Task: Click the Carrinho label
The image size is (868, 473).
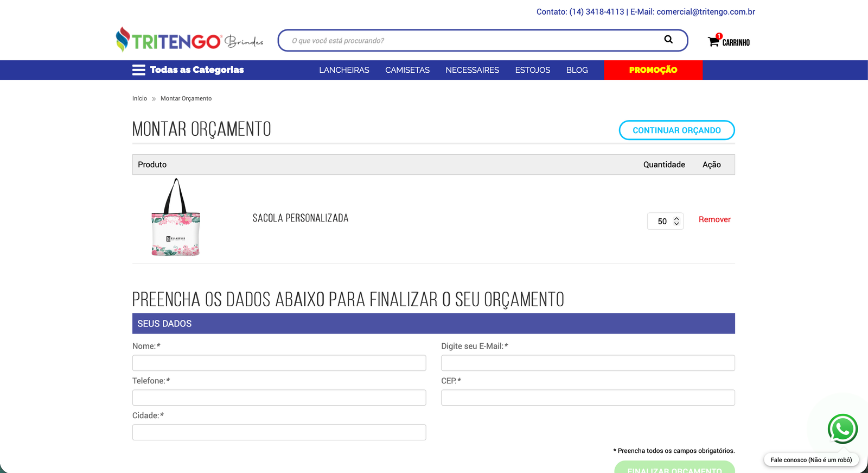Action: pyautogui.click(x=736, y=42)
